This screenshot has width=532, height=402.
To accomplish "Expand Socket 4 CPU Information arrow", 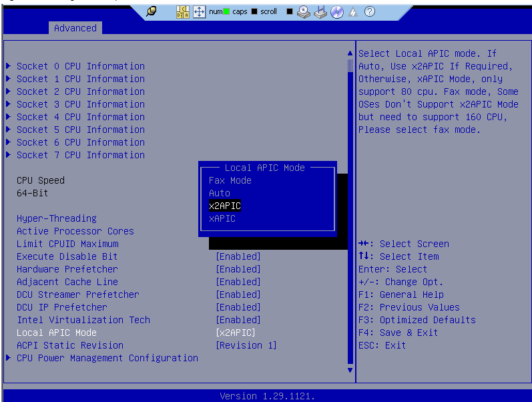I will point(9,116).
